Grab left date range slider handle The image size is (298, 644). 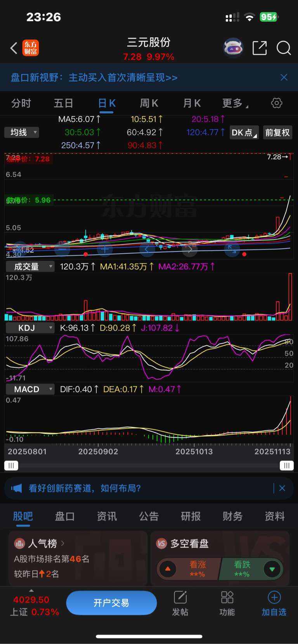pos(11,465)
